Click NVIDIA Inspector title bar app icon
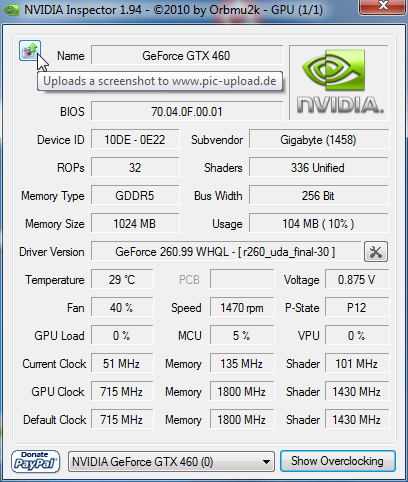Screen dimensions: 408x482 pos(11,10)
